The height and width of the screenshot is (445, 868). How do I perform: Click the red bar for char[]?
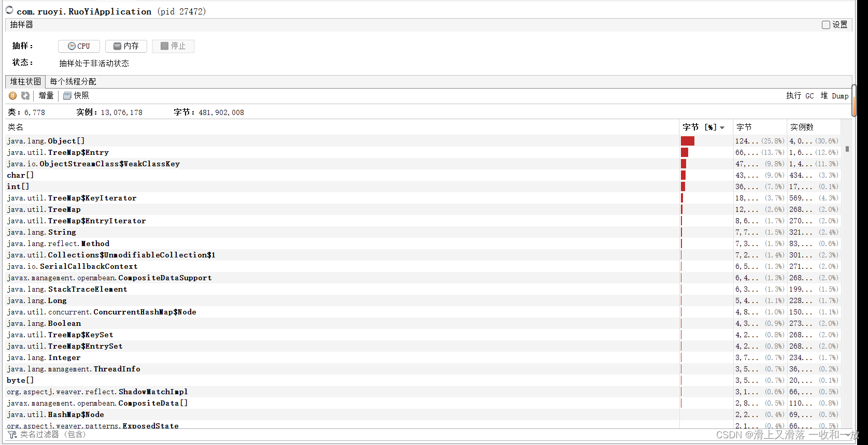683,175
